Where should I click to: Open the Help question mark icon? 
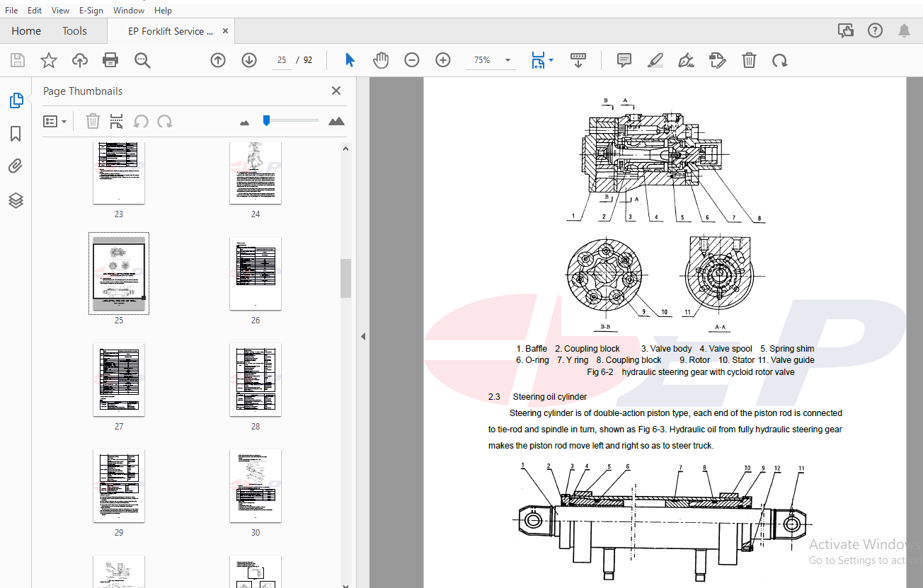pos(875,30)
